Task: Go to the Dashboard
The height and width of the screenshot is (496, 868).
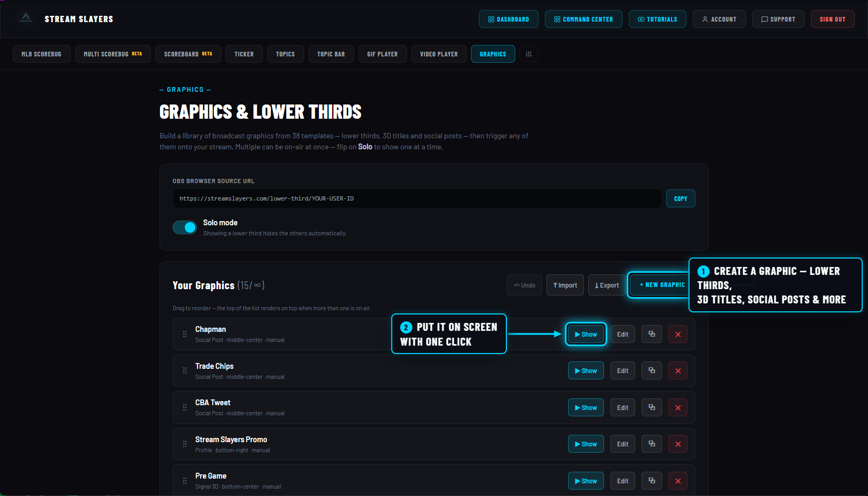Action: tap(508, 19)
